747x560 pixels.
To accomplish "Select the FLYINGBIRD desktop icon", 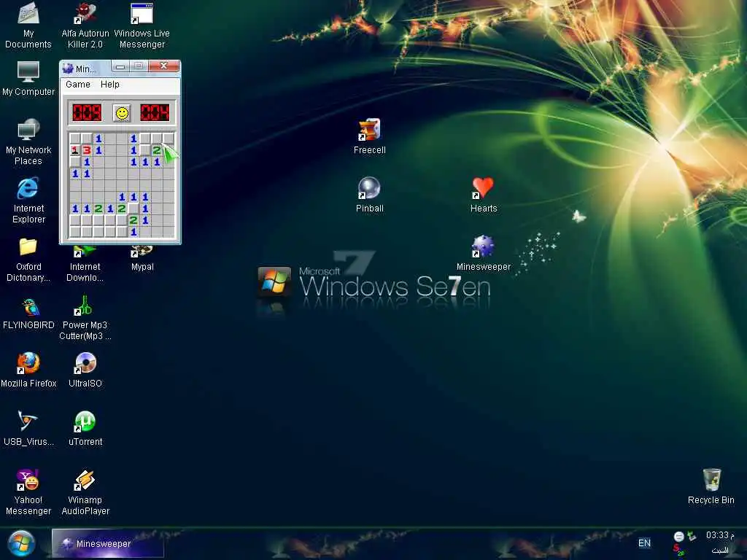I will click(x=28, y=314).
